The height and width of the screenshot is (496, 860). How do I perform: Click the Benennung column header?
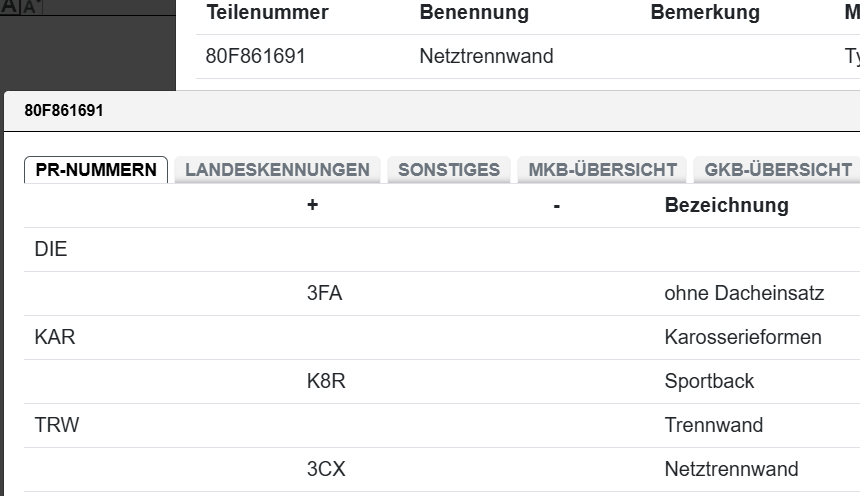474,13
